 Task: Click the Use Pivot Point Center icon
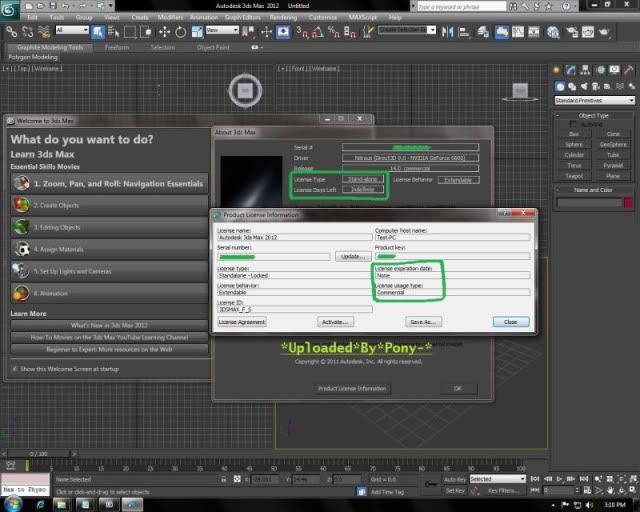[248, 32]
